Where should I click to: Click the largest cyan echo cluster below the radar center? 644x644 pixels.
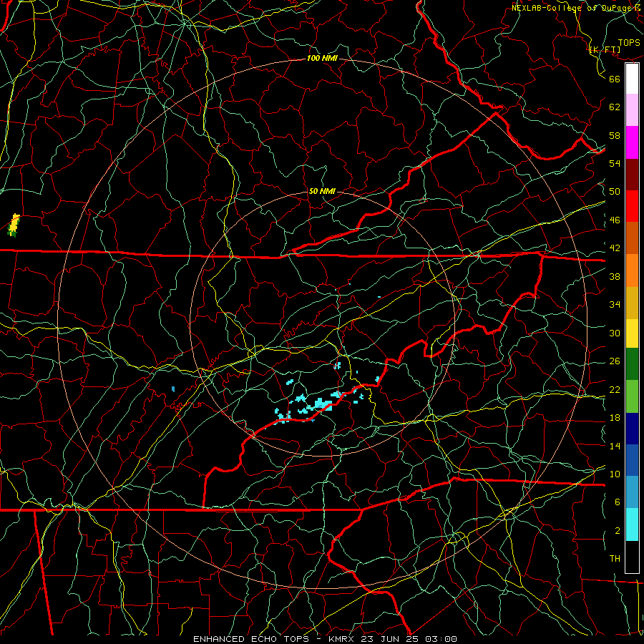[x=321, y=404]
